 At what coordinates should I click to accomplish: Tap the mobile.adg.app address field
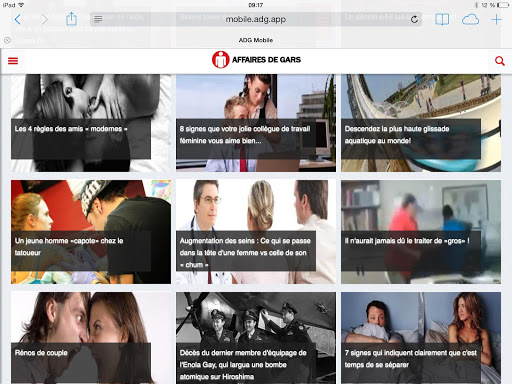click(256, 19)
